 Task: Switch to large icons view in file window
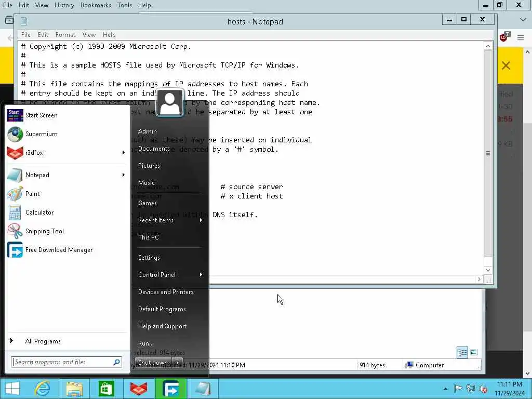[x=474, y=353]
